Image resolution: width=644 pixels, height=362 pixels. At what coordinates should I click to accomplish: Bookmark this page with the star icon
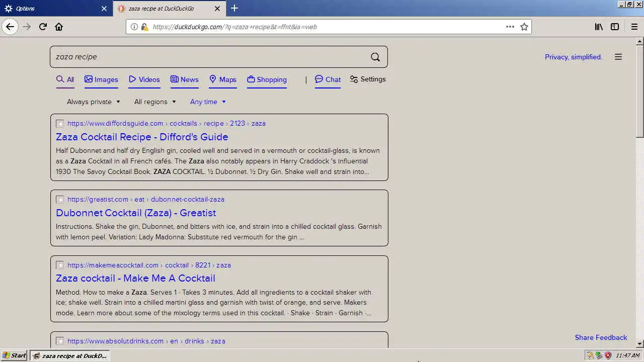[524, 27]
